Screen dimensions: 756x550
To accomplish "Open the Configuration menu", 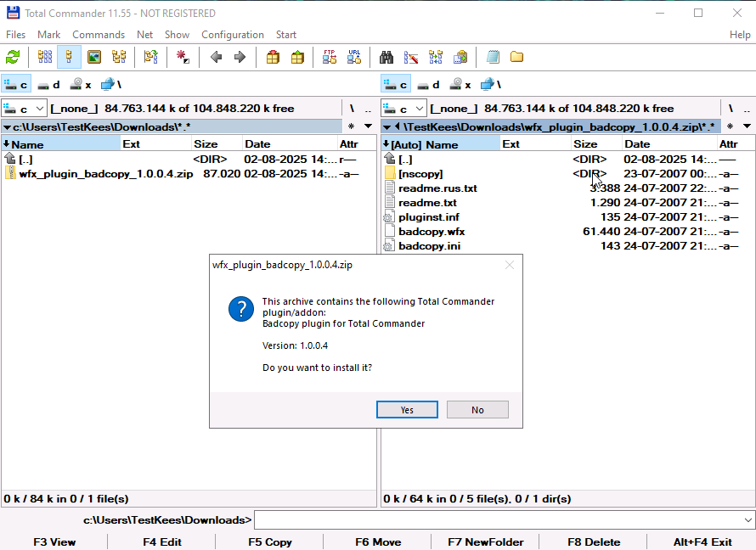I will pyautogui.click(x=233, y=35).
